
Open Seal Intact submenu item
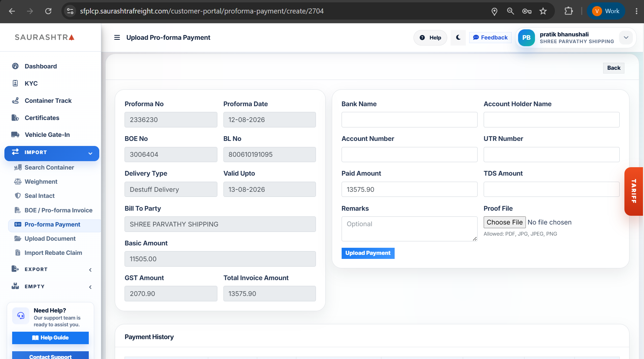point(39,196)
